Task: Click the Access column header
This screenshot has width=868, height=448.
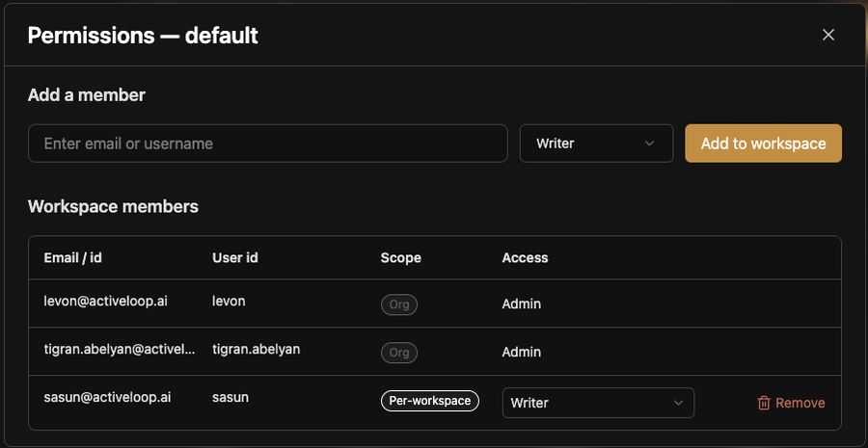Action: 525,258
